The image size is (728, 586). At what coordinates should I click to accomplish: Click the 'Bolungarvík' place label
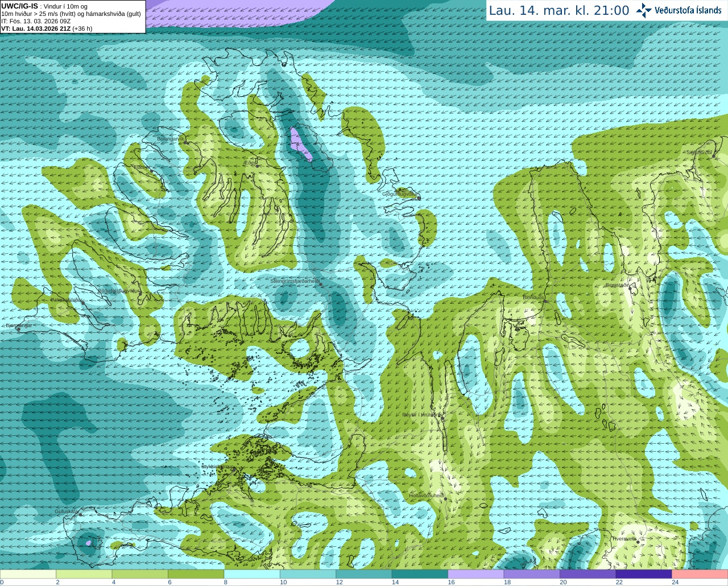point(170,139)
